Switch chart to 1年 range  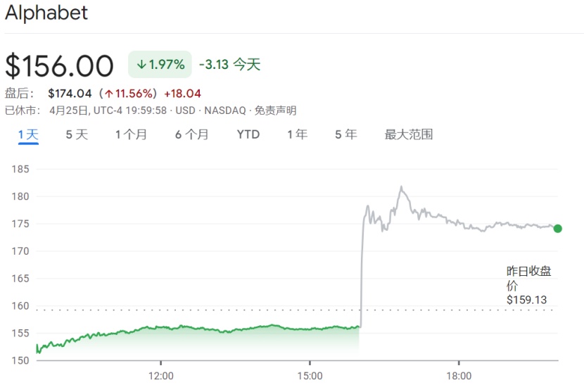pos(297,134)
